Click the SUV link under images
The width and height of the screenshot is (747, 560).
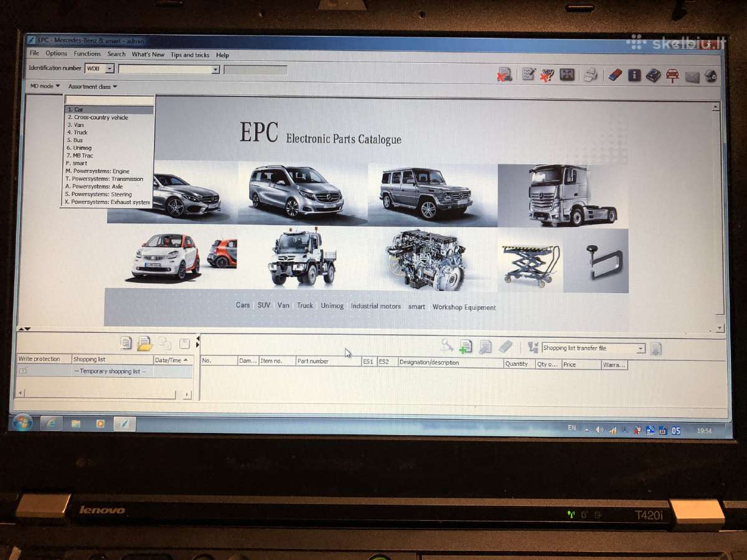coord(264,306)
